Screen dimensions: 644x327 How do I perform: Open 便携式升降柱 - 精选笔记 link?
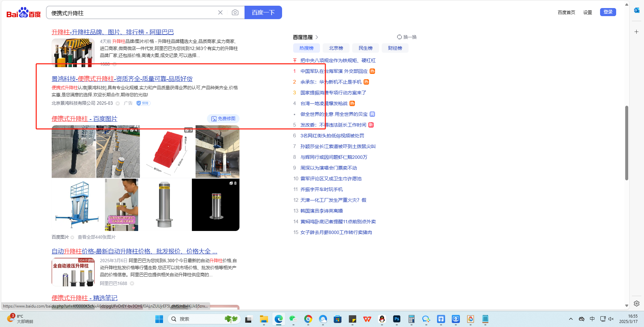pyautogui.click(x=85, y=298)
